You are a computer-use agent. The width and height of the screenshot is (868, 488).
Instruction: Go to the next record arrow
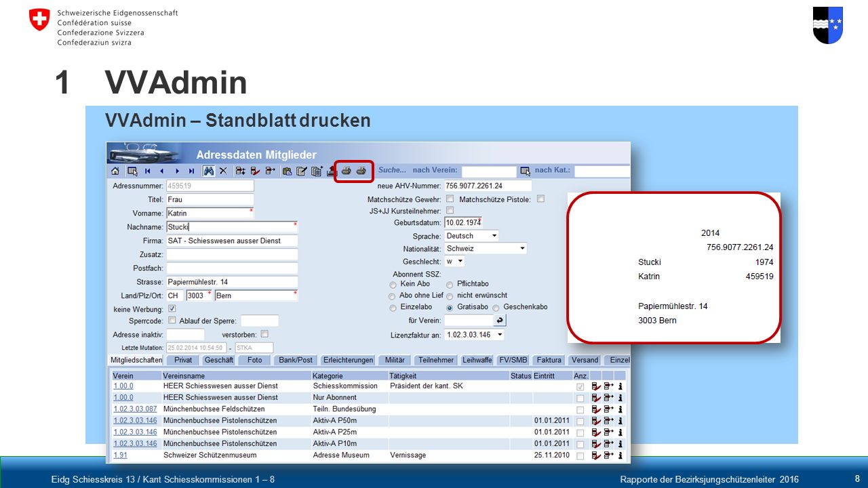click(177, 171)
